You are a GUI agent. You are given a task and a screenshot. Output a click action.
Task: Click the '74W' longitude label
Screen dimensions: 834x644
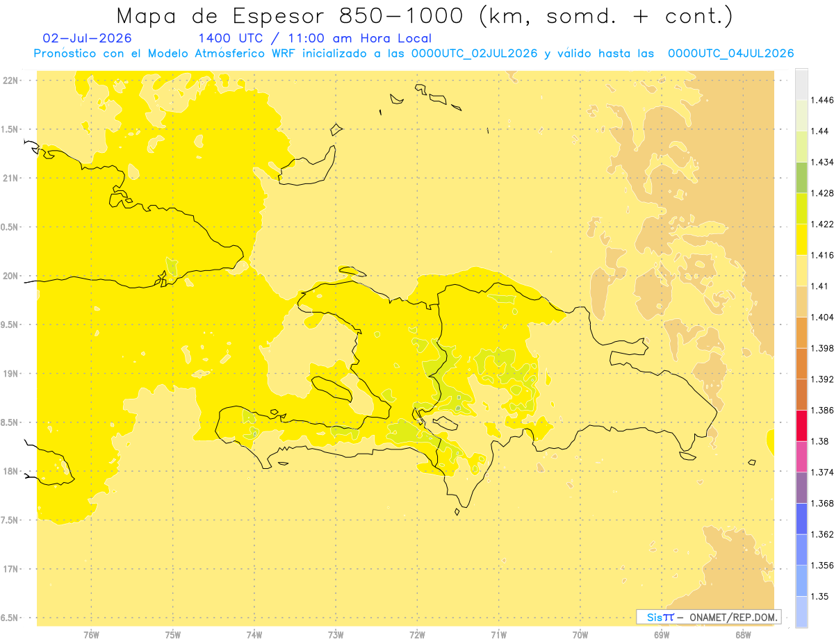[x=254, y=635]
